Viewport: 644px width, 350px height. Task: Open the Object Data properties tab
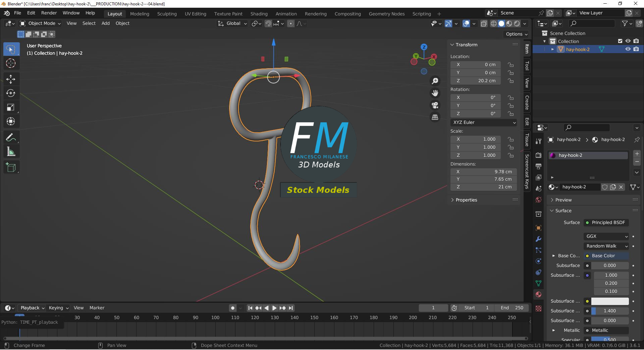coord(538,283)
